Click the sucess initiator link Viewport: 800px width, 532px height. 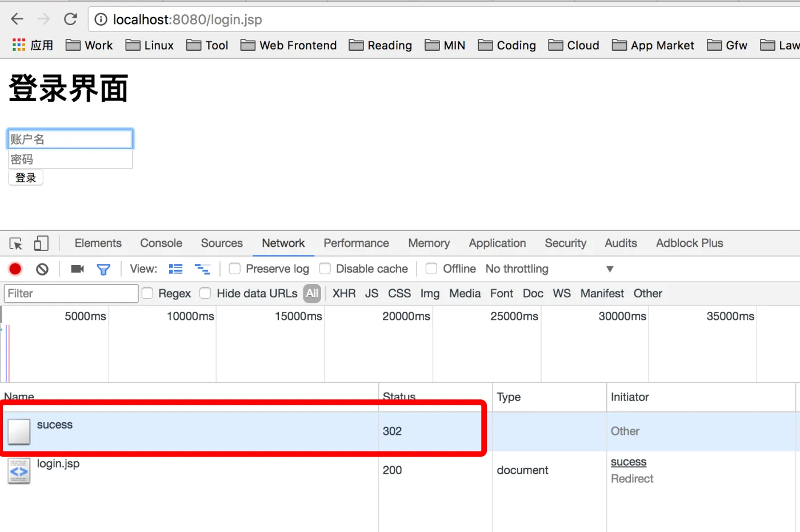(x=629, y=462)
